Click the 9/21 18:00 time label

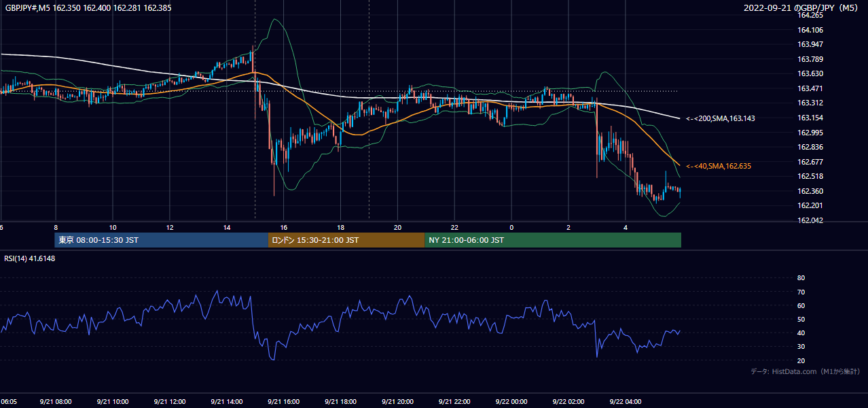coord(341,402)
